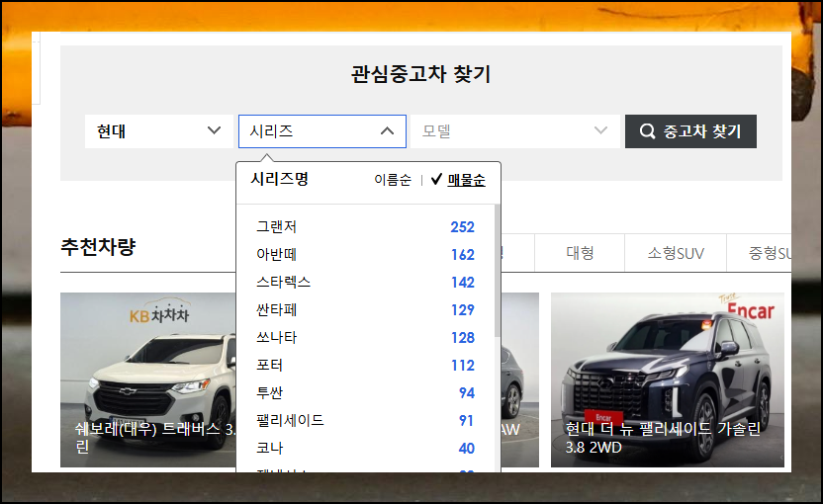
Task: Click the 싼타페 listing count 129
Action: [463, 310]
